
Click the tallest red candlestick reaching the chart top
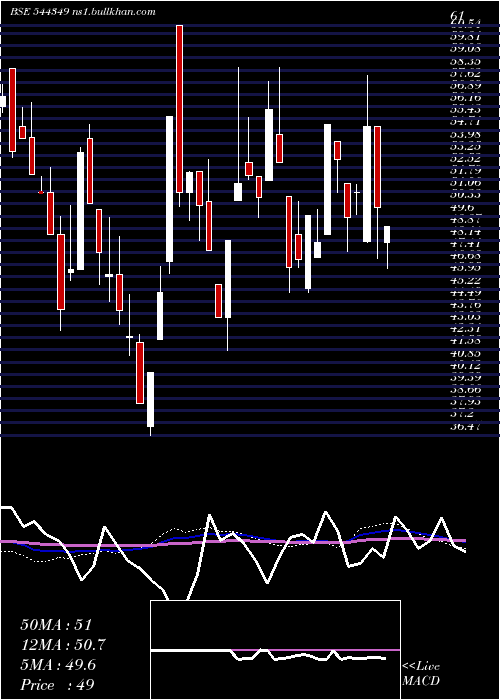pos(179,109)
